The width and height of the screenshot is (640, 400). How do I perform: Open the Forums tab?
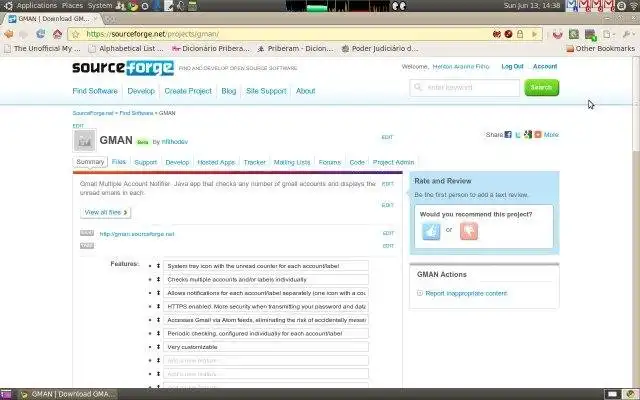(329, 162)
